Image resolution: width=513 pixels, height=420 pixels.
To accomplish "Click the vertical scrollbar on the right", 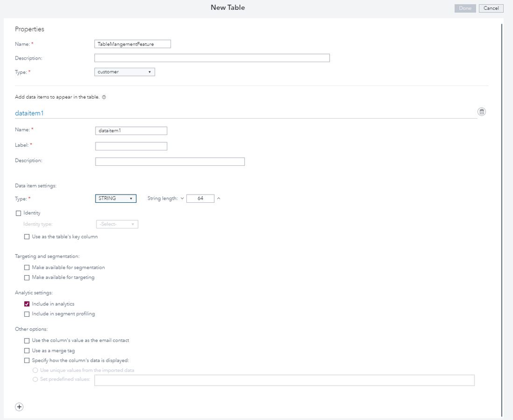I will (x=502, y=219).
